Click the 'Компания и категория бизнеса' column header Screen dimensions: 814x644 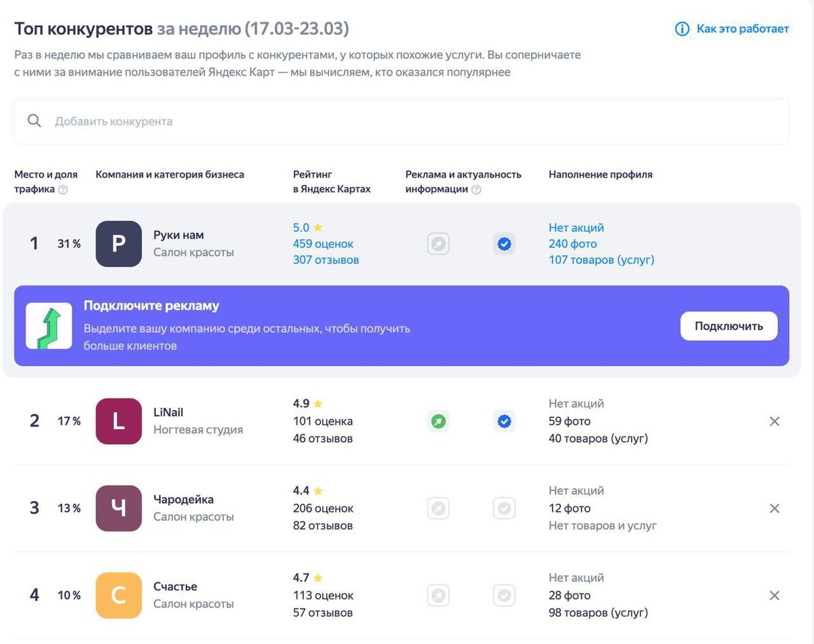pos(170,174)
